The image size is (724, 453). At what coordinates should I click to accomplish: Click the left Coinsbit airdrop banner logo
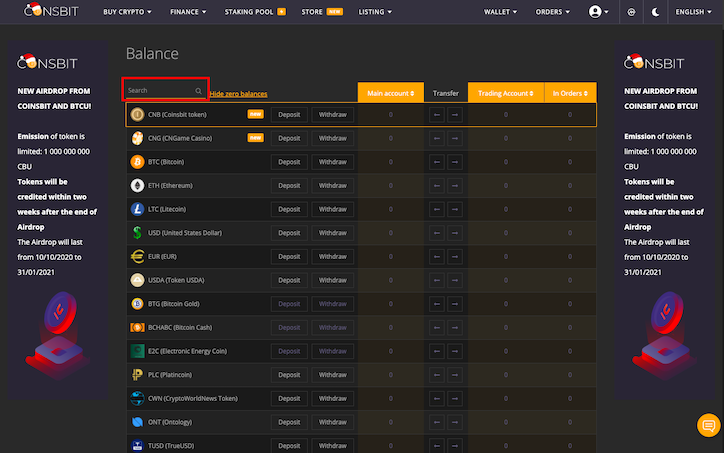(47, 62)
